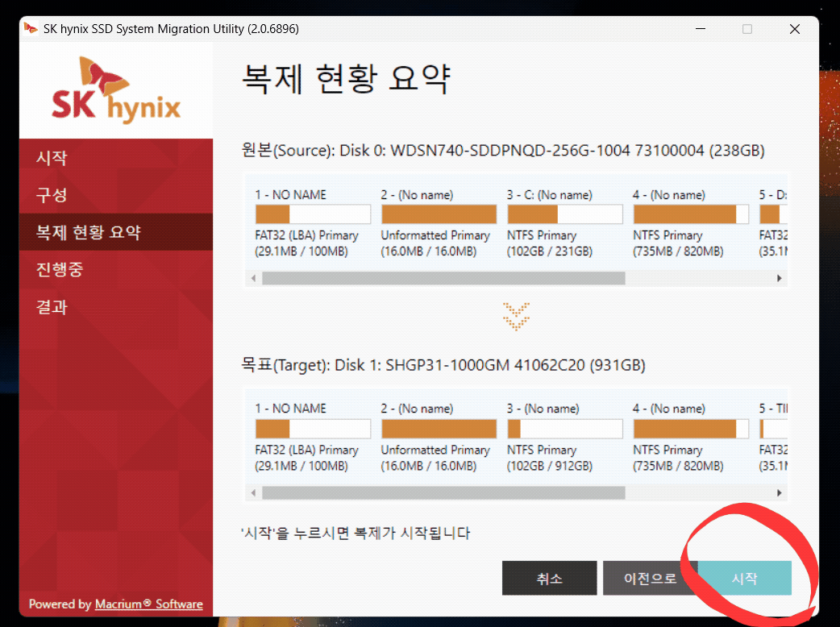Screen dimensions: 840x627
Task: Click target label '1 - NO NAME'
Action: pos(290,409)
